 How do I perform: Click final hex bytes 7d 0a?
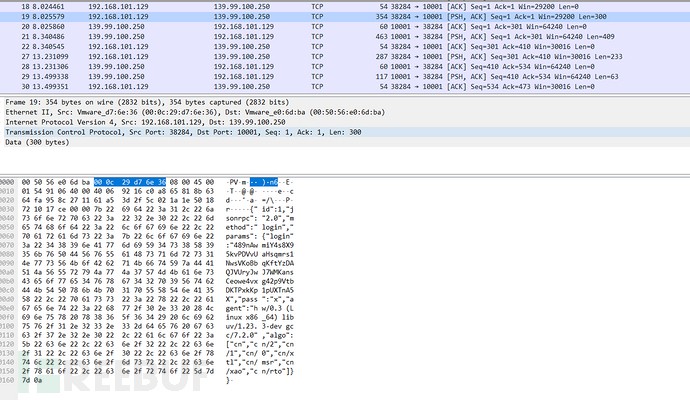(32, 380)
